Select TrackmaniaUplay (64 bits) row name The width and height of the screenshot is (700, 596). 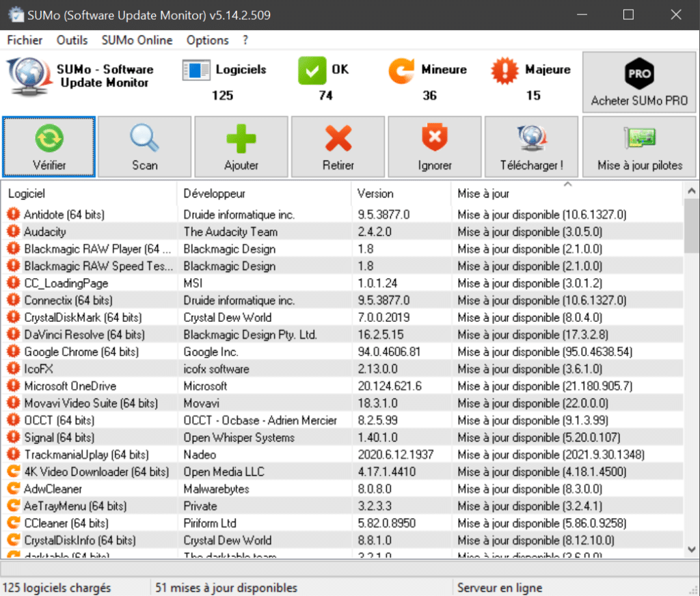[x=87, y=455]
